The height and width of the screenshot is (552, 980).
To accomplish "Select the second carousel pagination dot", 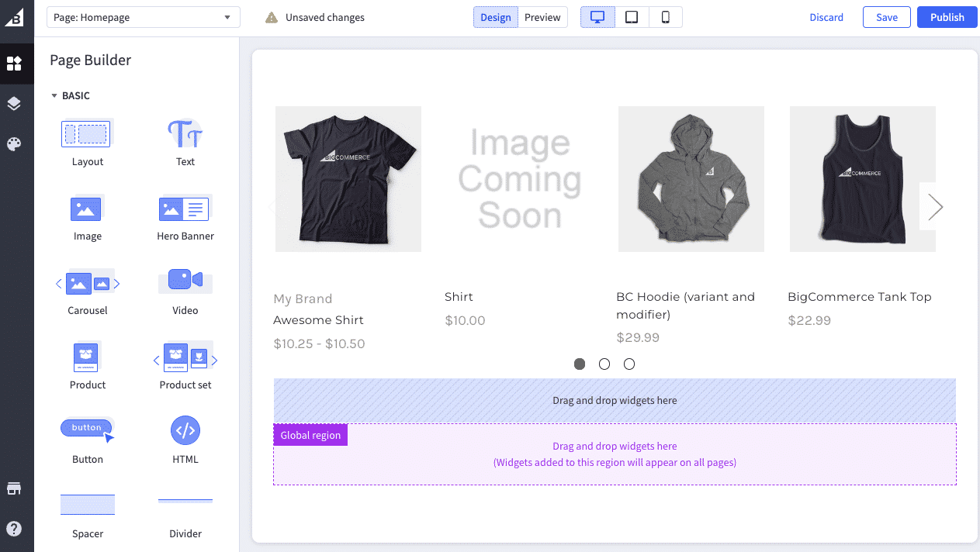I will (604, 364).
